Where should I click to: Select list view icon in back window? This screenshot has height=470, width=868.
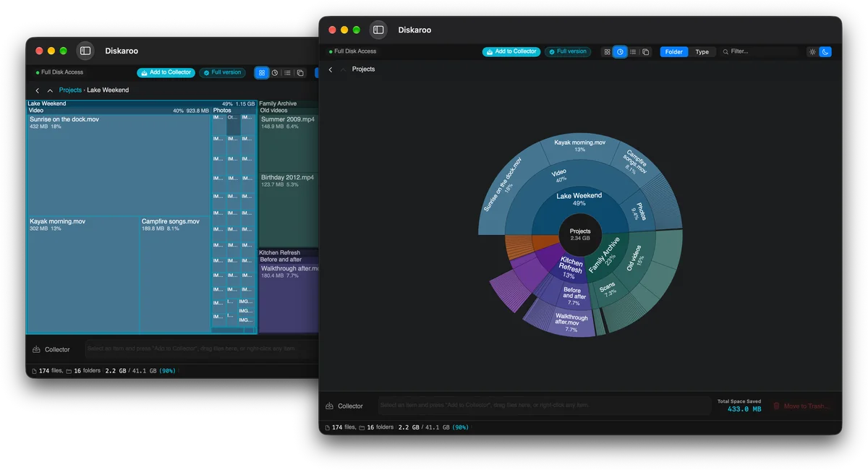288,73
